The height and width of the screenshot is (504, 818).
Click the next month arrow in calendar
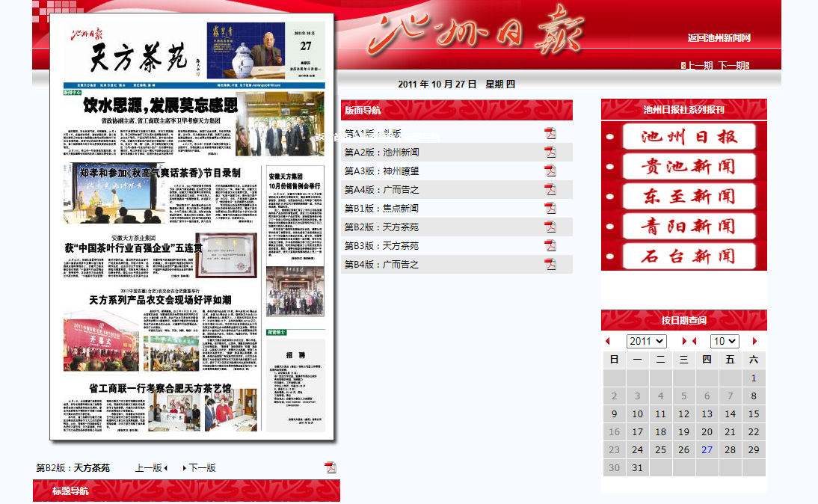point(754,342)
